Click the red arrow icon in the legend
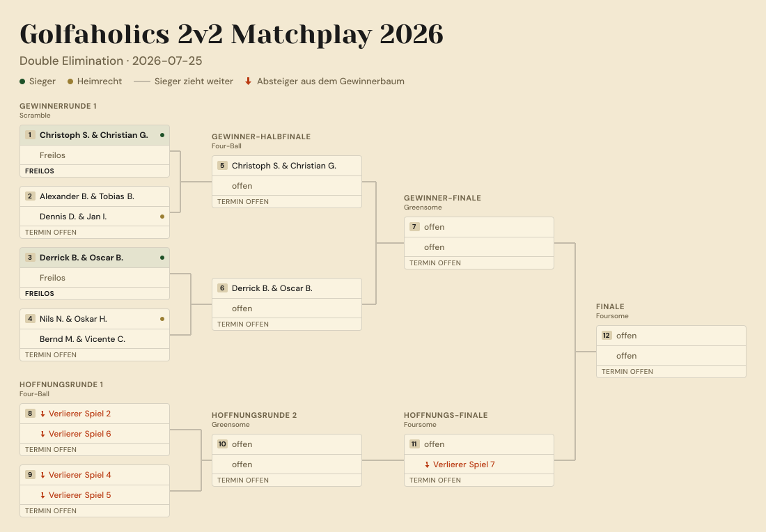The image size is (766, 532). click(x=248, y=81)
